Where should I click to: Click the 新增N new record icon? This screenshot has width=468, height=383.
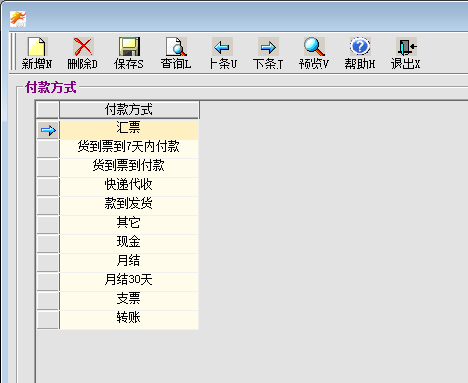pos(37,53)
